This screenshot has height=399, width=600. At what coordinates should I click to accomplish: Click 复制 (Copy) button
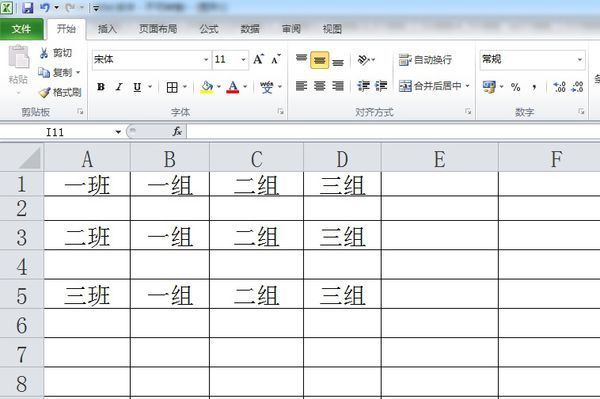[55, 72]
